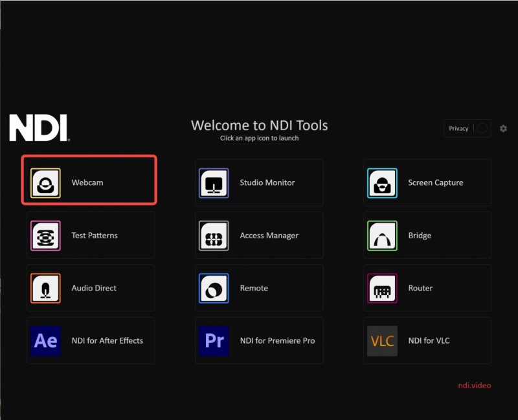518x420 pixels.
Task: Click the Ae After Effects icon
Action: 45,341
